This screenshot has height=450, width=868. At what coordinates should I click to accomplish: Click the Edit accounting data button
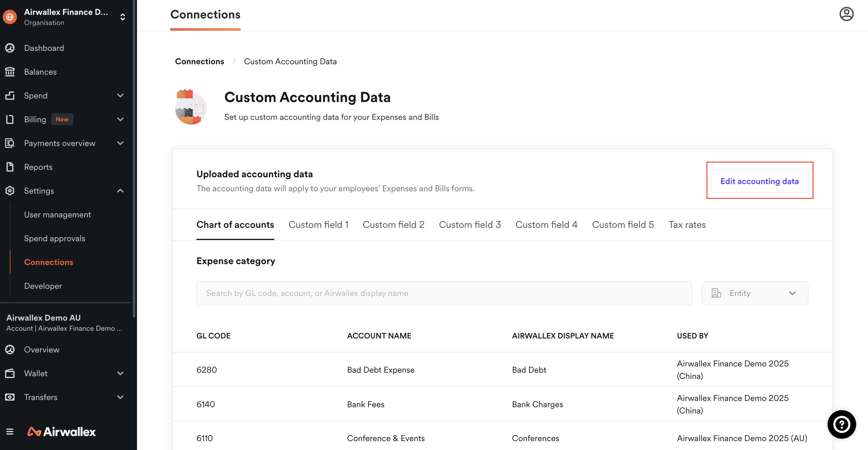[759, 181]
